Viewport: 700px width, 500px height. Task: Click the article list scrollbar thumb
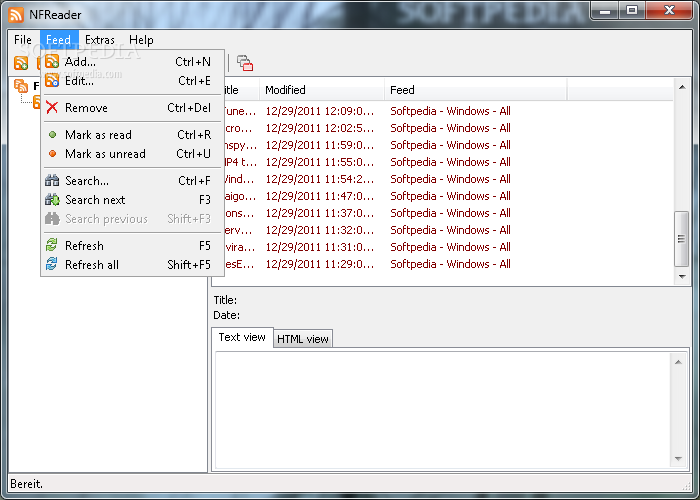tap(681, 239)
